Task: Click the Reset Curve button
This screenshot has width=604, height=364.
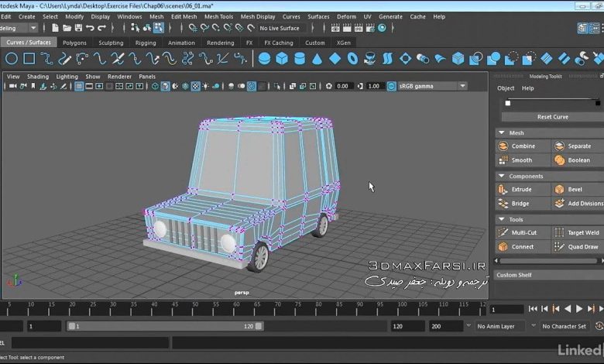Action: pos(552,117)
